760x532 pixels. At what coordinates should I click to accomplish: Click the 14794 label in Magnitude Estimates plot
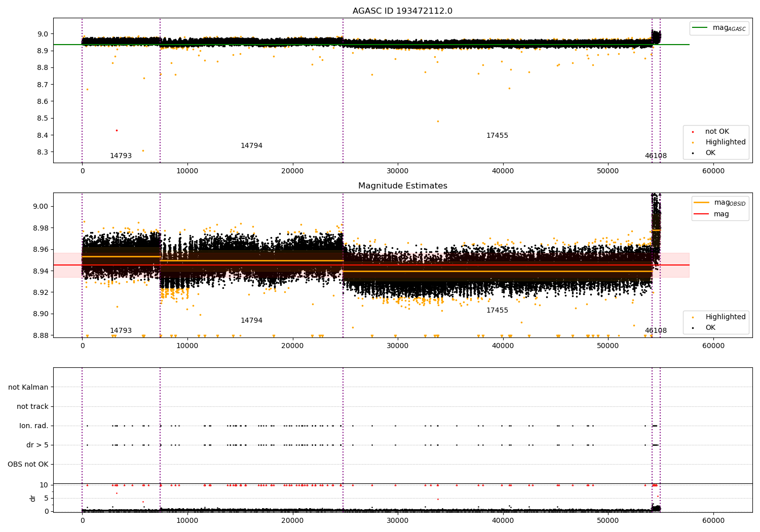click(251, 321)
